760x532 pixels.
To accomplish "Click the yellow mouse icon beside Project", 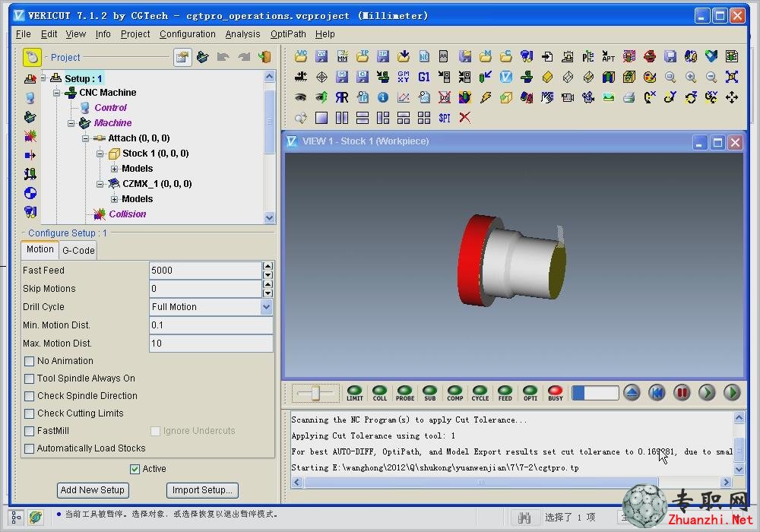I will (32, 57).
